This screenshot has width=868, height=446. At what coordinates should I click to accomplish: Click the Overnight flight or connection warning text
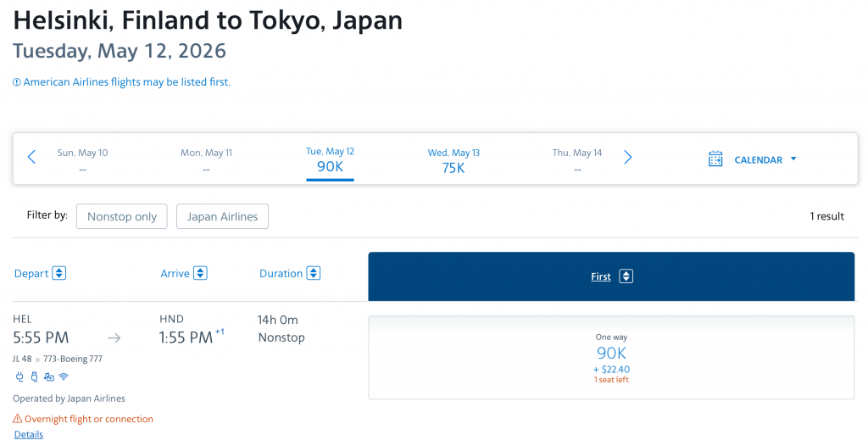88,419
